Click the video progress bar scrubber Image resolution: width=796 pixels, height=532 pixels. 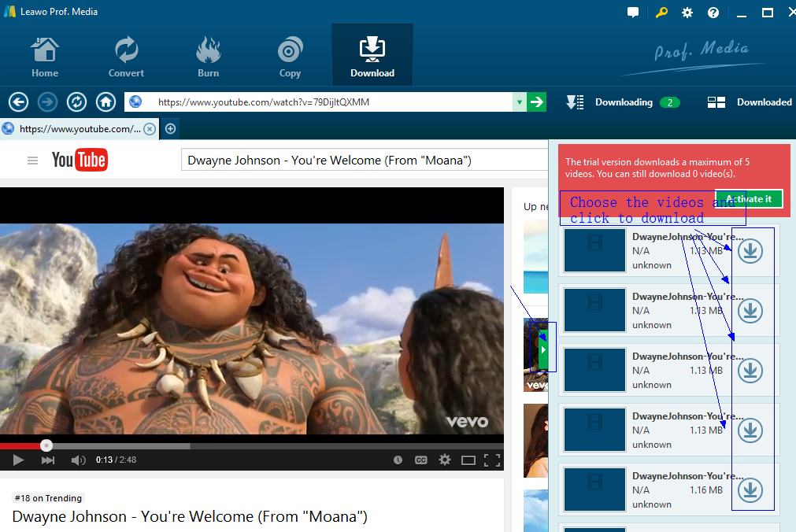coord(46,445)
